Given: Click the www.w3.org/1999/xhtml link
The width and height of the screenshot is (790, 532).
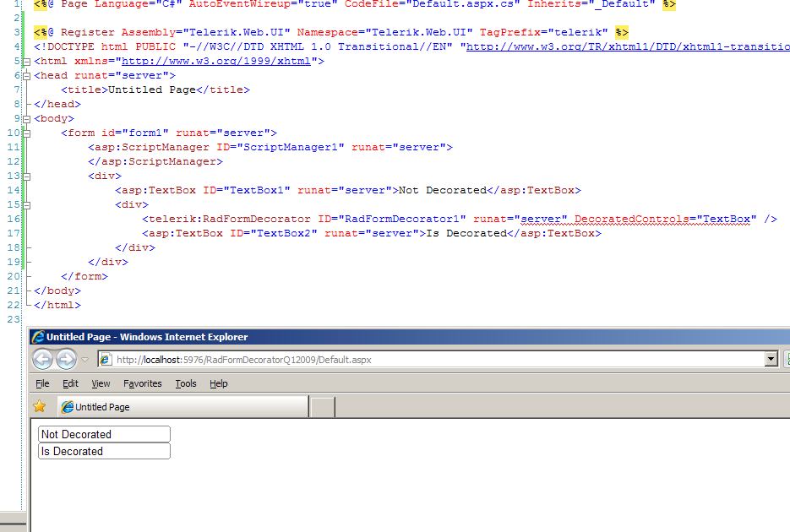Looking at the screenshot, I should 216,61.
